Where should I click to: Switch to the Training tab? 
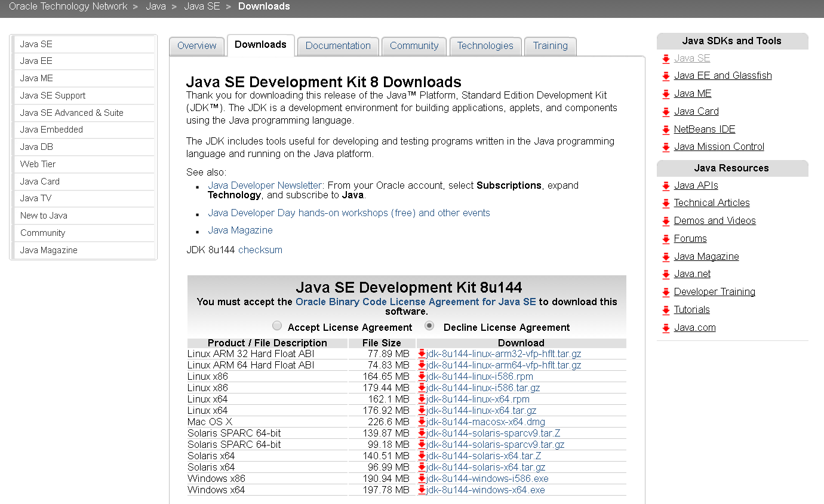pos(551,46)
